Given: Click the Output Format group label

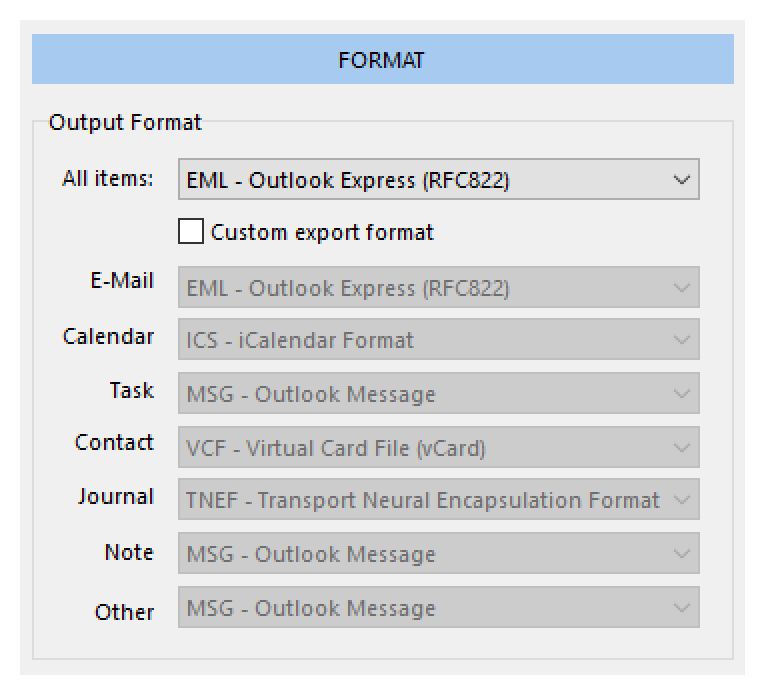Looking at the screenshot, I should pyautogui.click(x=125, y=123).
